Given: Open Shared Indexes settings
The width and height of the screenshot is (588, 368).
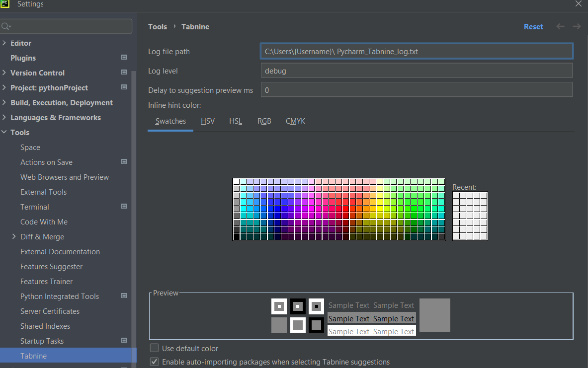Looking at the screenshot, I should pos(45,326).
